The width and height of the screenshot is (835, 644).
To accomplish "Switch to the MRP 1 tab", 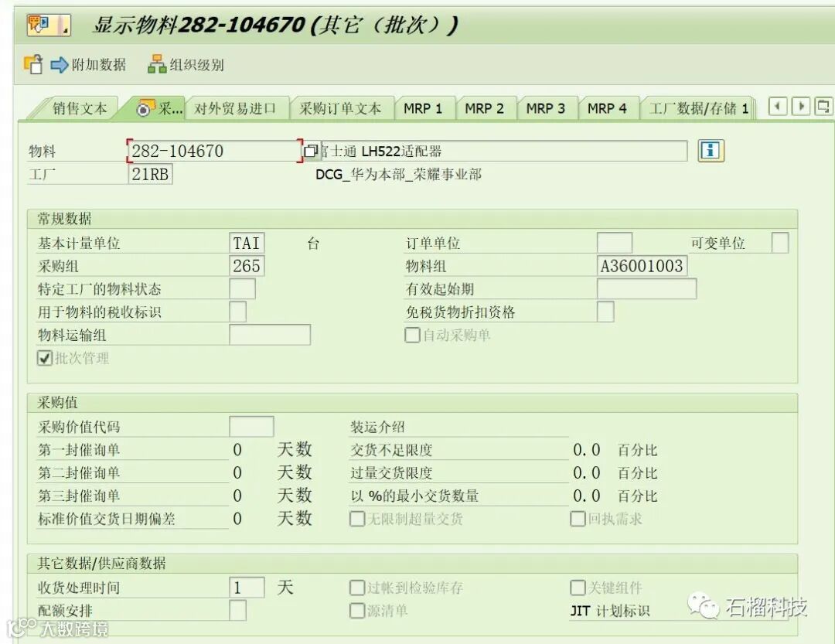I will (424, 109).
